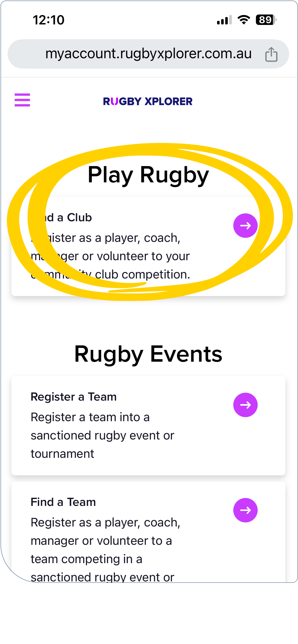Open the purple hamburger menu
298x644 pixels.
(x=22, y=100)
